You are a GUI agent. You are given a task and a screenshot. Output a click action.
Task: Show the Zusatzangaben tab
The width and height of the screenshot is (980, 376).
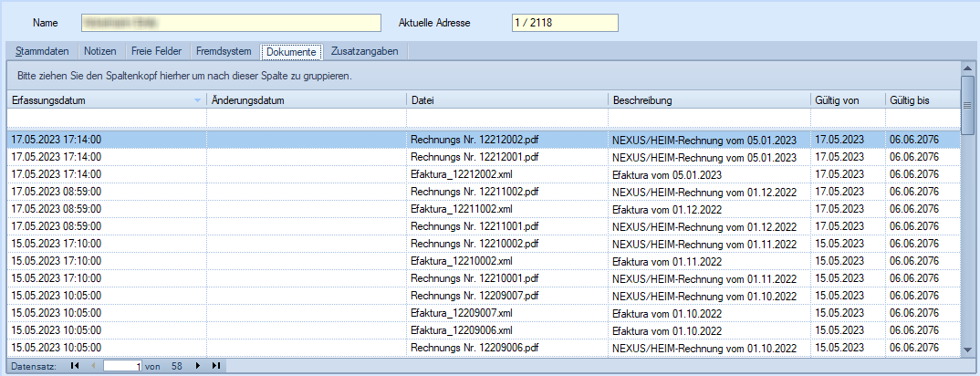point(364,51)
